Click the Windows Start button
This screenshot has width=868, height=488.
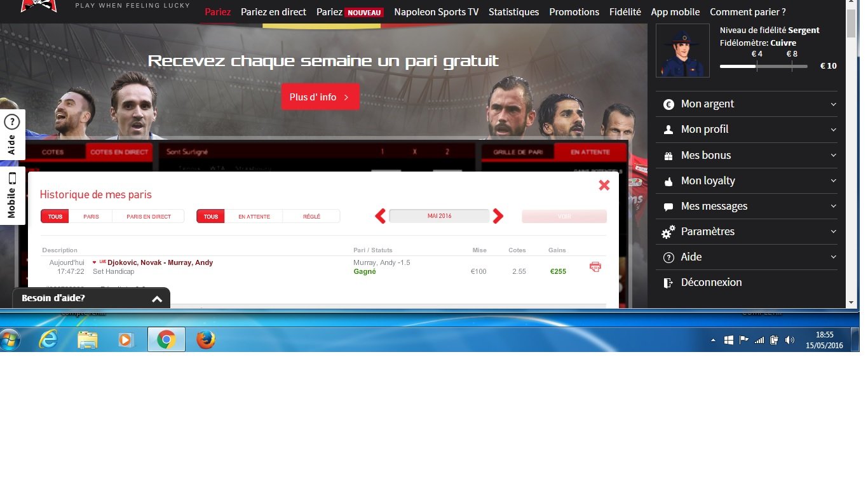tap(10, 340)
